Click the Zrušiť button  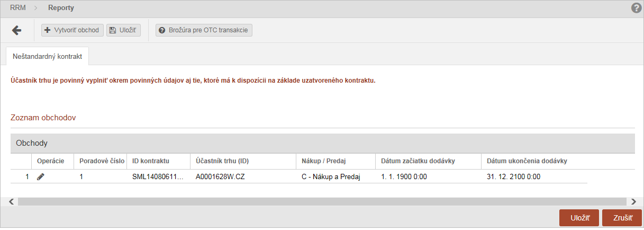(622, 218)
